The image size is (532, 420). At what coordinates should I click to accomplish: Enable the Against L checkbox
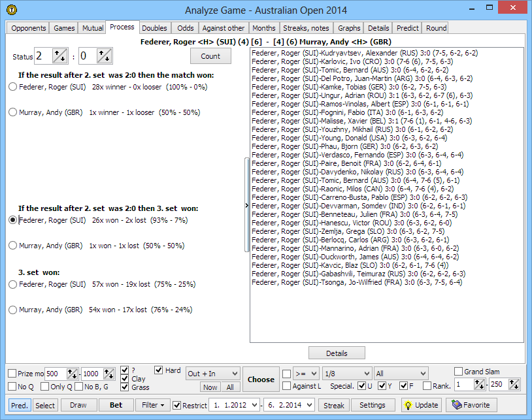tap(286, 386)
